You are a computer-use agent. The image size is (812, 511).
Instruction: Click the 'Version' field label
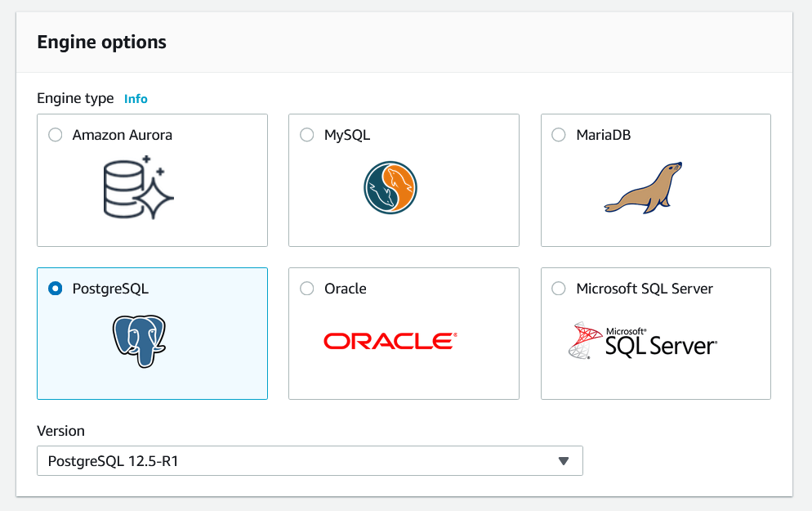coord(60,431)
